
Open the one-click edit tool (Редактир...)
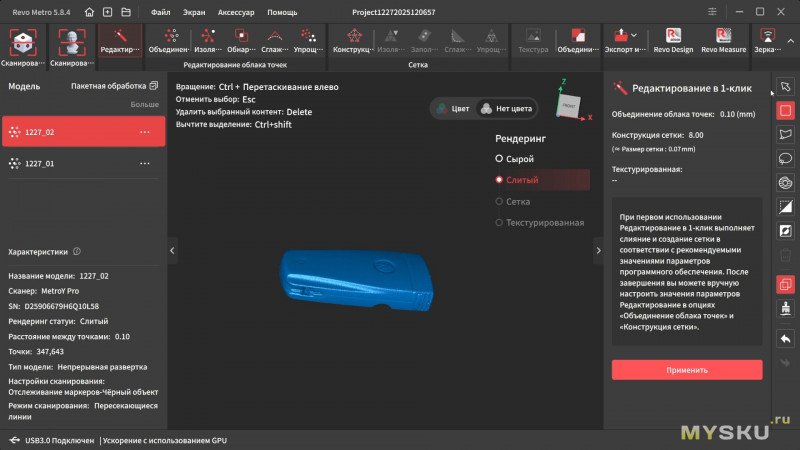[120, 41]
